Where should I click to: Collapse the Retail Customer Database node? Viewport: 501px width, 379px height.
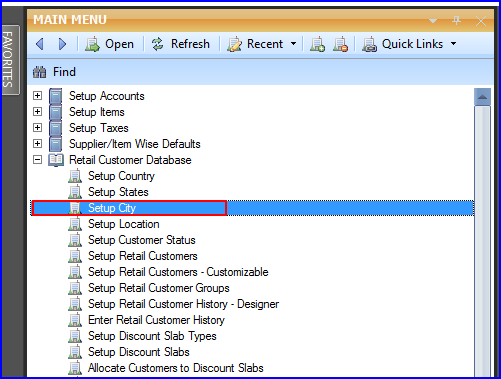click(x=38, y=160)
